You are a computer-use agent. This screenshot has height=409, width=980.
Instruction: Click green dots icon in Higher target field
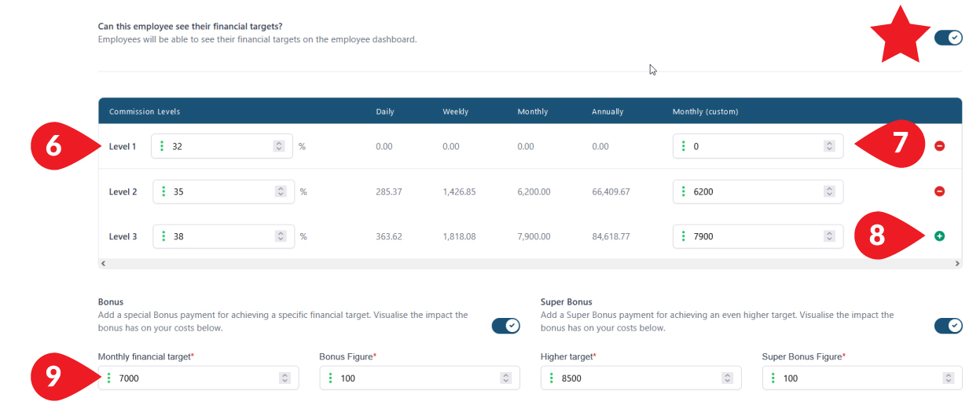pyautogui.click(x=552, y=378)
